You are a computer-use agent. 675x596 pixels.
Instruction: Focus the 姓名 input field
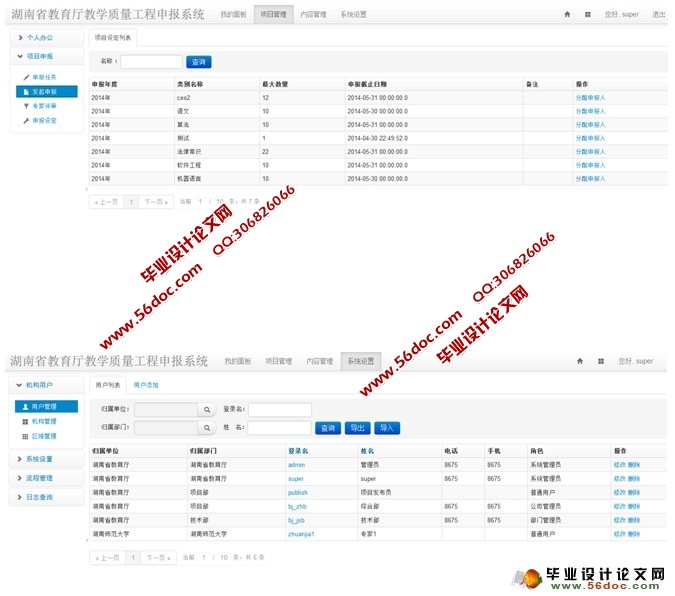280,428
